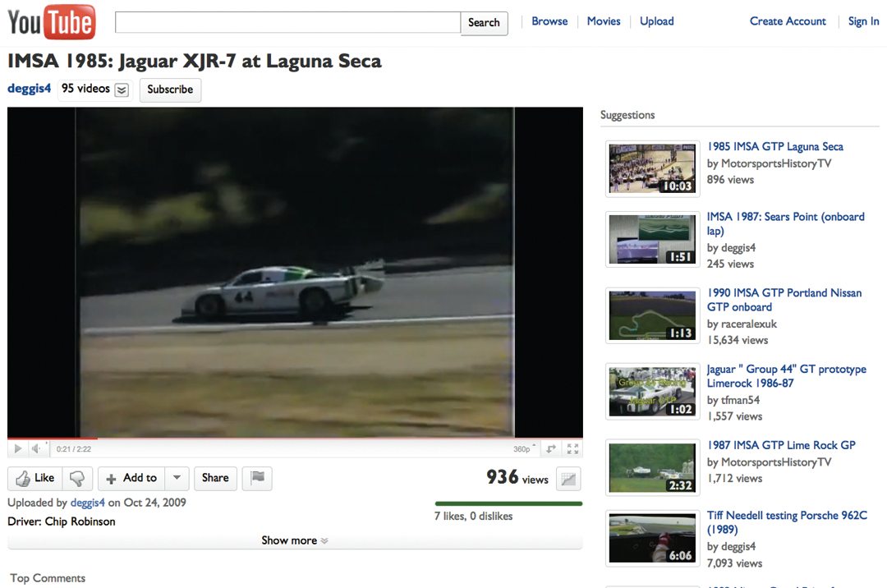Open the Tiff Needell testing Porsche 962C link
Image resolution: width=887 pixels, height=588 pixels.
787,522
